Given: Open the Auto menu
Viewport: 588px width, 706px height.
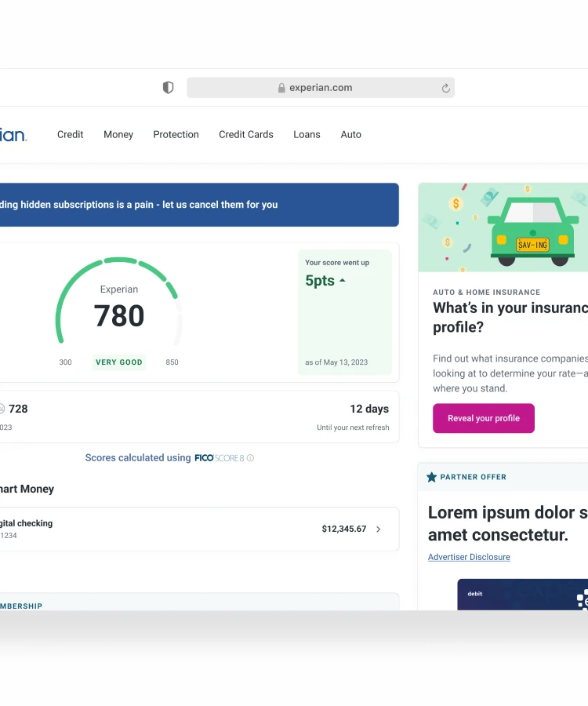Looking at the screenshot, I should click(351, 135).
